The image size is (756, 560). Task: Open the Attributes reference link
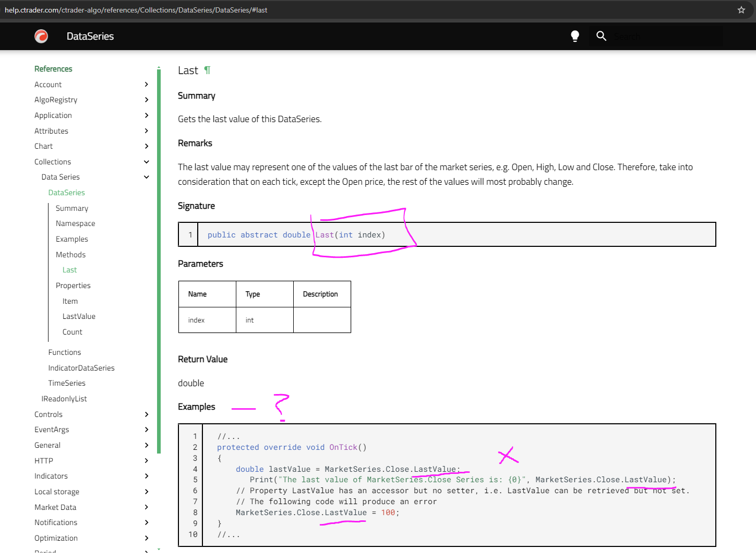[x=51, y=131]
